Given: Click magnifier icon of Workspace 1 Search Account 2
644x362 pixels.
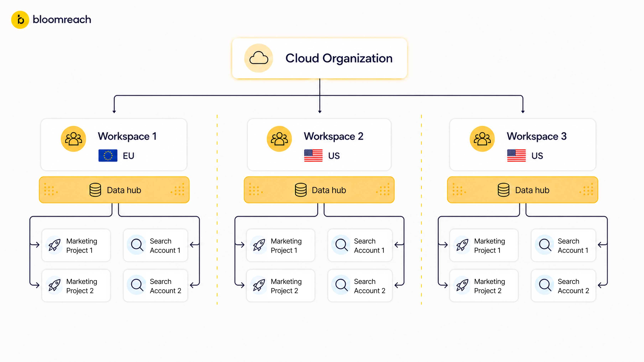Looking at the screenshot, I should (x=137, y=285).
